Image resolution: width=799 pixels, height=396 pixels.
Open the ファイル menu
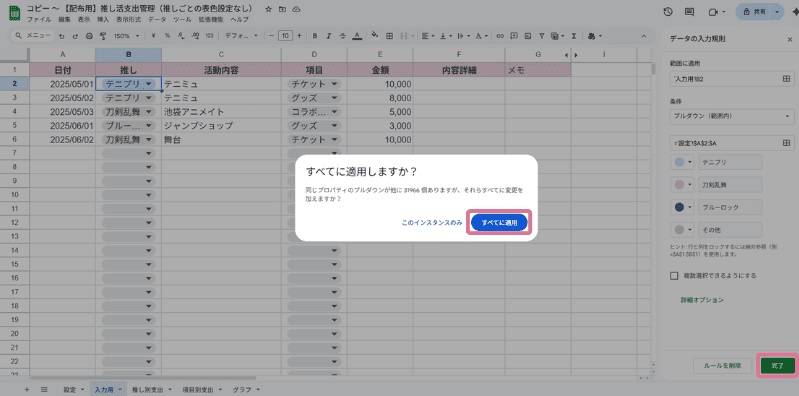click(39, 19)
